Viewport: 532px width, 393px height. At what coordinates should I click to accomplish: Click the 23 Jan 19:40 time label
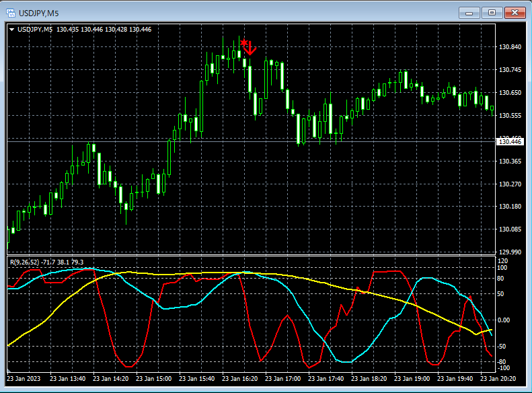coord(455,378)
